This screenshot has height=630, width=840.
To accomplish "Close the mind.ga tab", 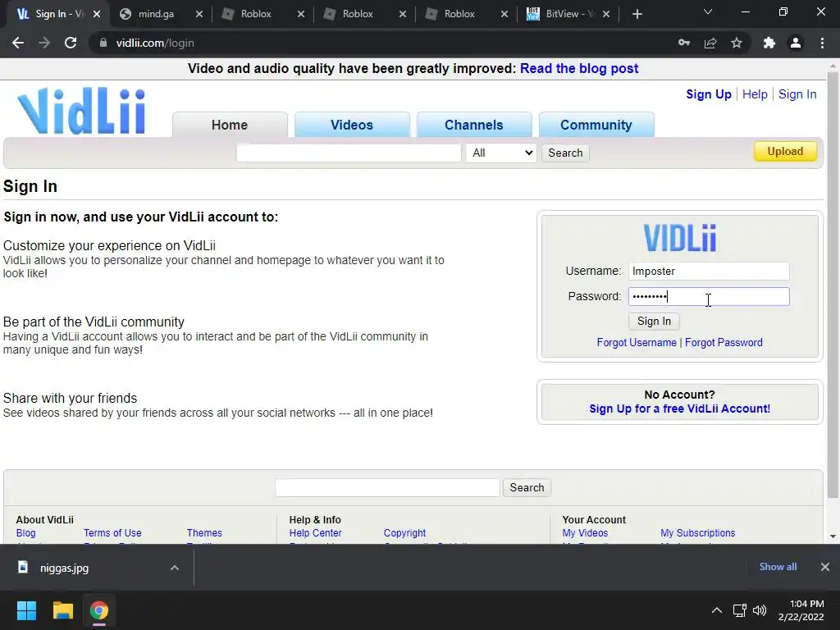I will [199, 14].
